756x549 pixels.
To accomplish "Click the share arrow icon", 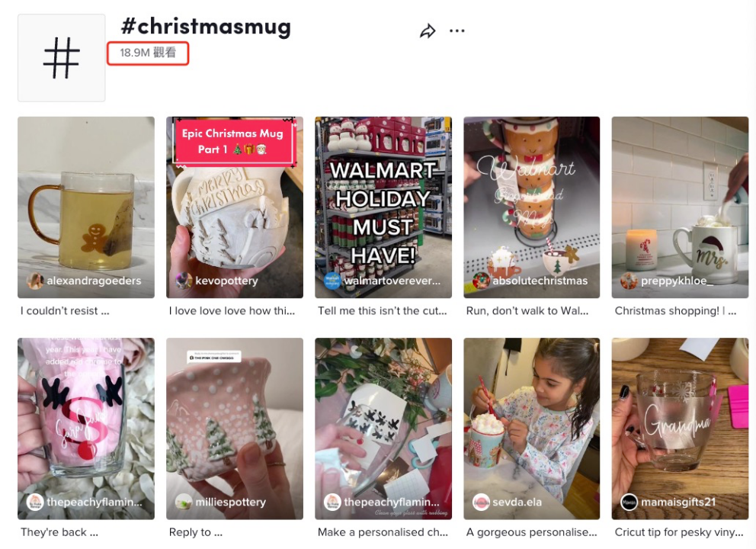I will tap(428, 31).
